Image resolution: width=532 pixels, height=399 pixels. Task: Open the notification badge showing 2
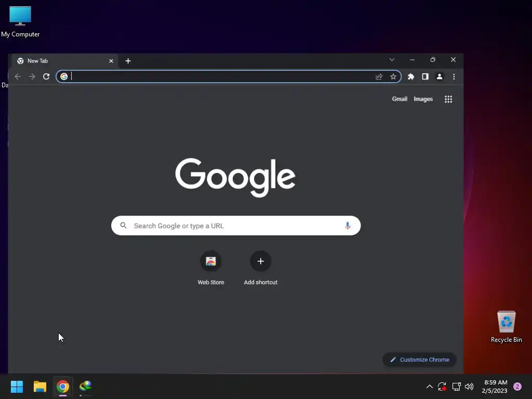click(517, 387)
